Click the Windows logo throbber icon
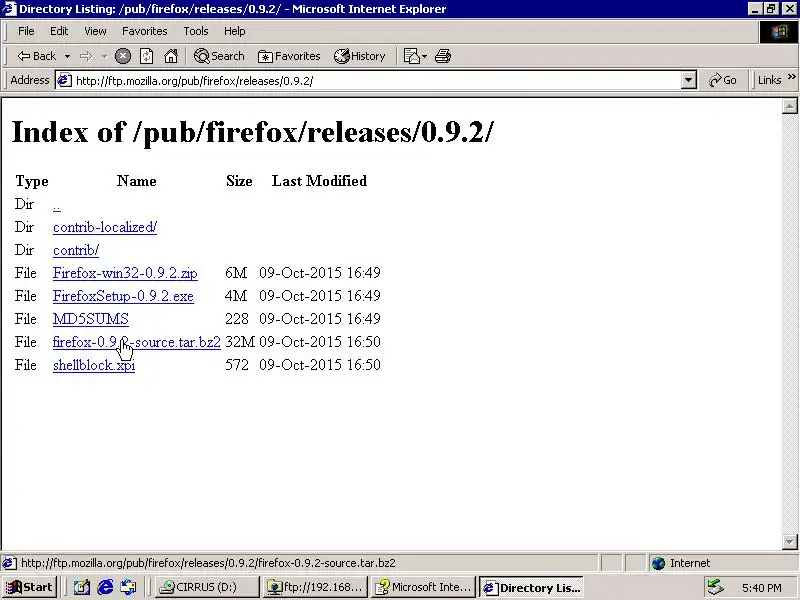The height and width of the screenshot is (600, 800). point(779,32)
